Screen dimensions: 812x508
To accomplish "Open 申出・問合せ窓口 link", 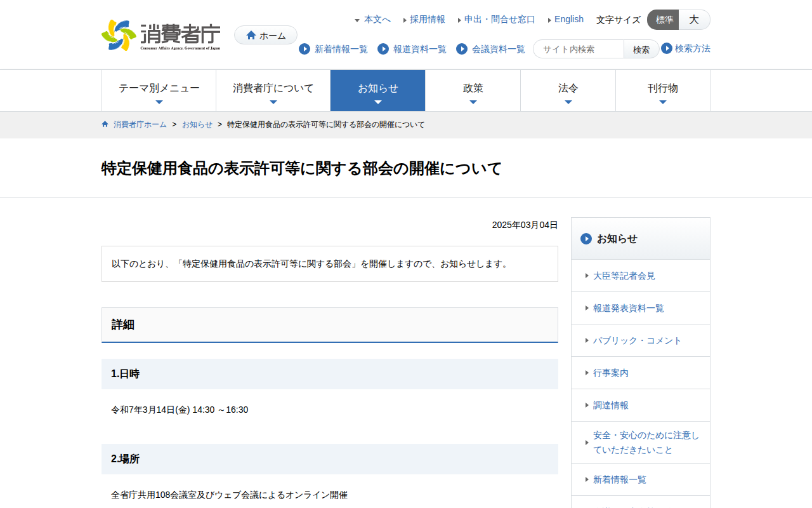I will (x=500, y=20).
